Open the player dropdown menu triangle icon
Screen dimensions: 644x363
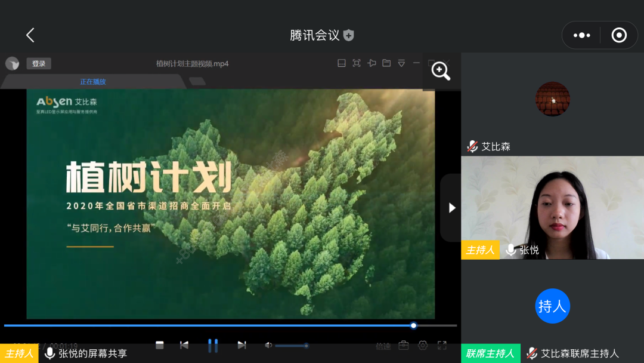[x=401, y=63]
